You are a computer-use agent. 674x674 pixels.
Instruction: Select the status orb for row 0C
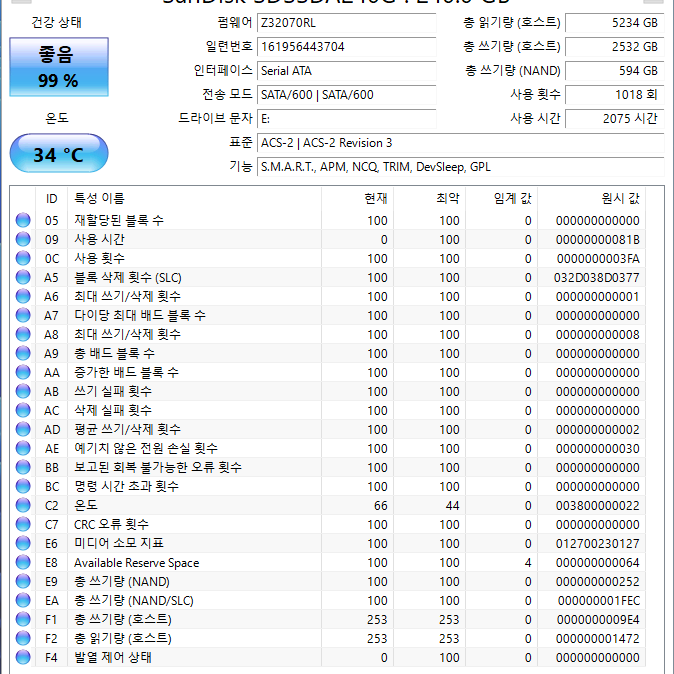(23, 258)
